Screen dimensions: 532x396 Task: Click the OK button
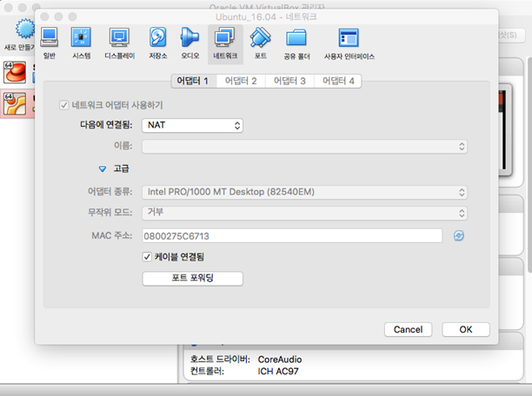[x=466, y=329]
